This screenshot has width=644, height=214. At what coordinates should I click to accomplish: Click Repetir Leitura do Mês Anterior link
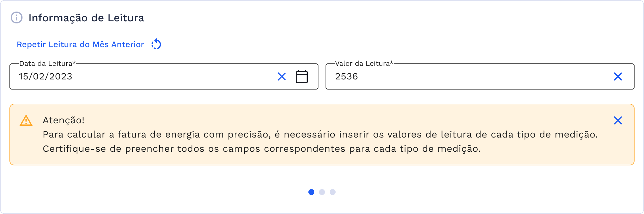(x=80, y=44)
